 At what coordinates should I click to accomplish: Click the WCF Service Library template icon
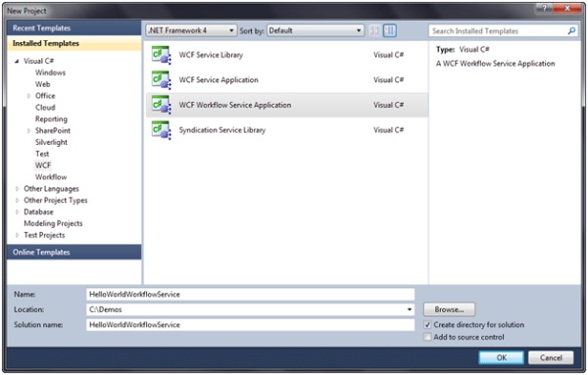[162, 55]
